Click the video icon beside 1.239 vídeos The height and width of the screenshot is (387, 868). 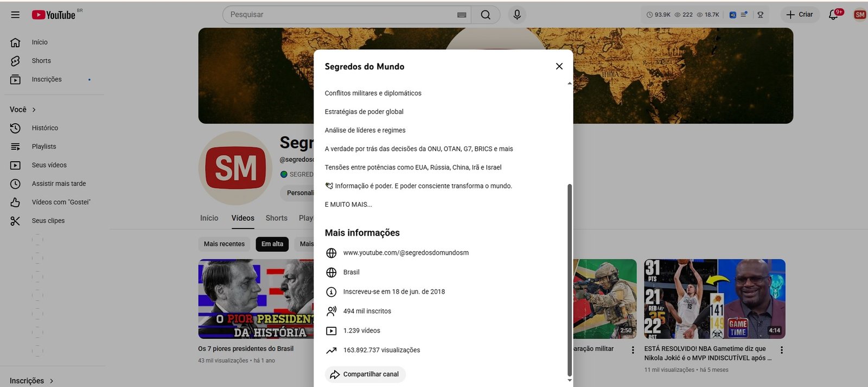pyautogui.click(x=331, y=331)
